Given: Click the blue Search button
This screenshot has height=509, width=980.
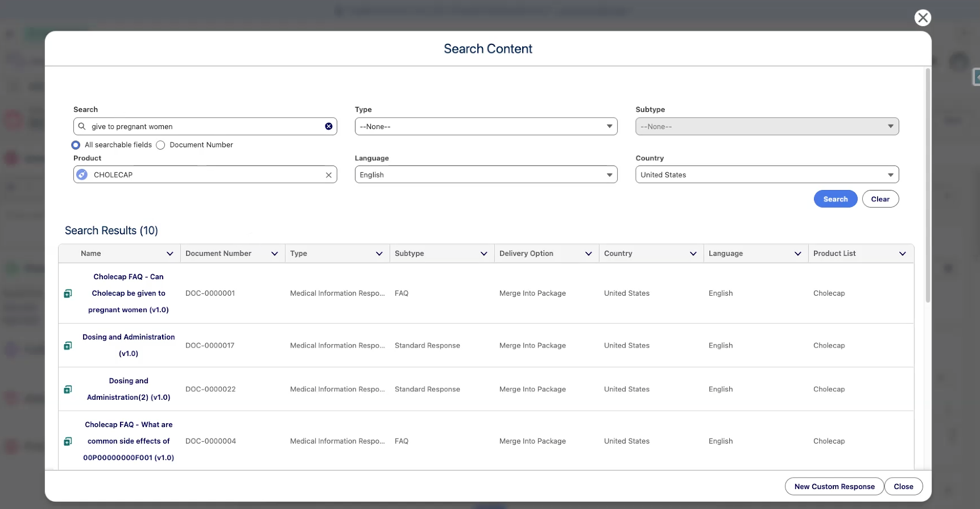Looking at the screenshot, I should [836, 199].
